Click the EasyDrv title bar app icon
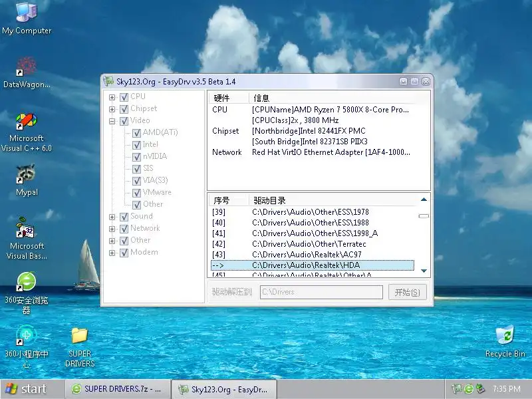532x399 pixels. pyautogui.click(x=109, y=81)
